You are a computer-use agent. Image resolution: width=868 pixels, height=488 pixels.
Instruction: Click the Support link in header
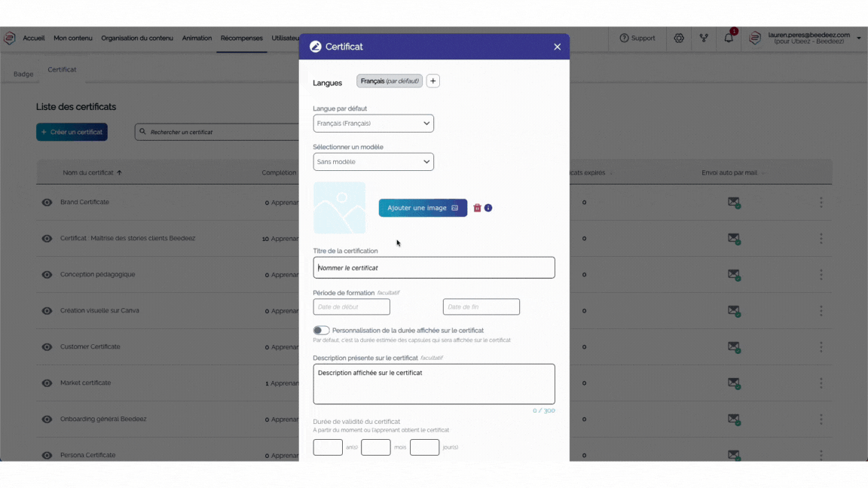(x=637, y=38)
